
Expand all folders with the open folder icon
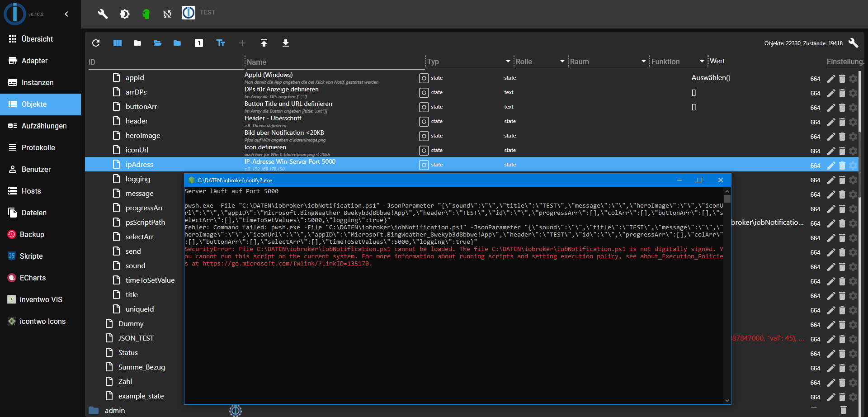157,43
